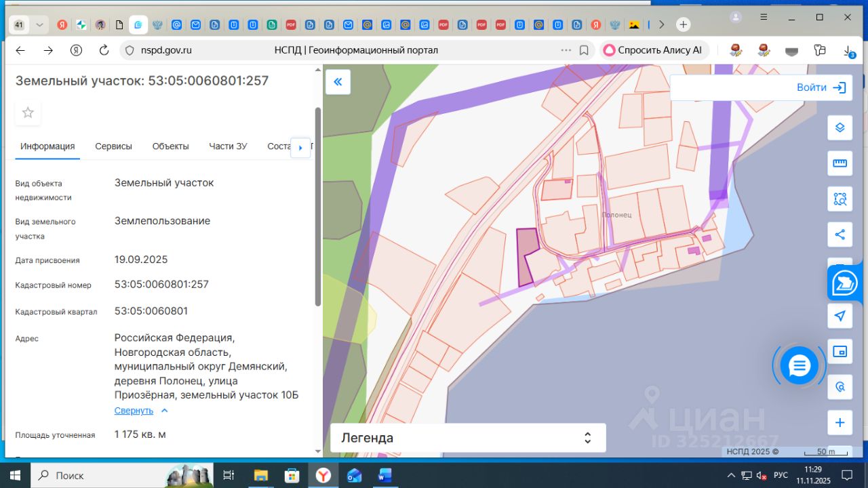Open the blue chat support bubble
This screenshot has height=488, width=868.
tap(799, 366)
